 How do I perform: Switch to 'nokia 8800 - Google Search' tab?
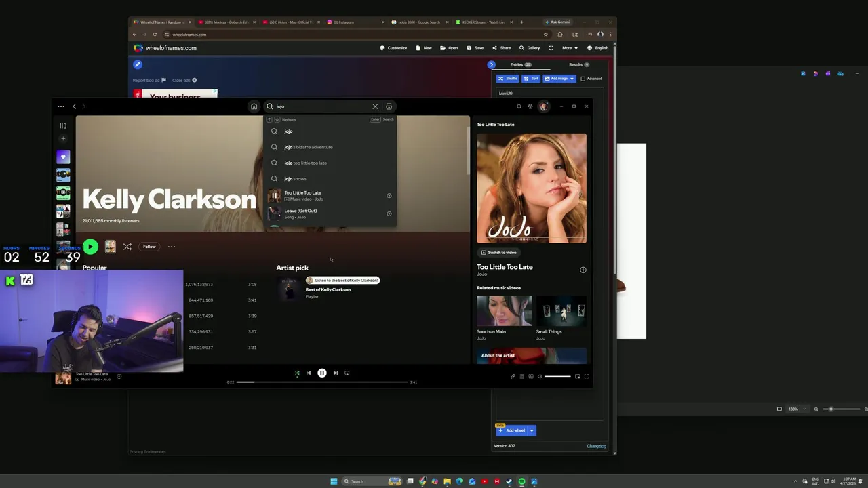[418, 22]
